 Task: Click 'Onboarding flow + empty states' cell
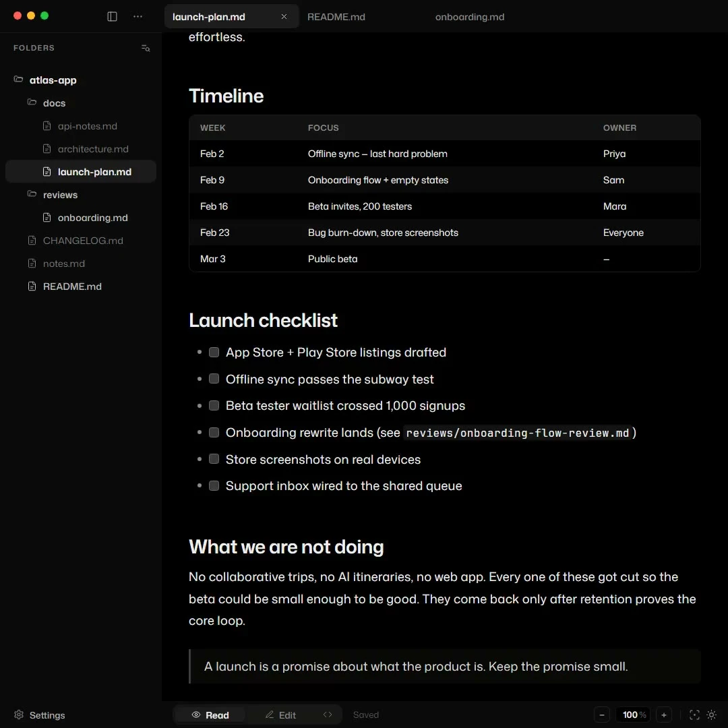pyautogui.click(x=378, y=180)
